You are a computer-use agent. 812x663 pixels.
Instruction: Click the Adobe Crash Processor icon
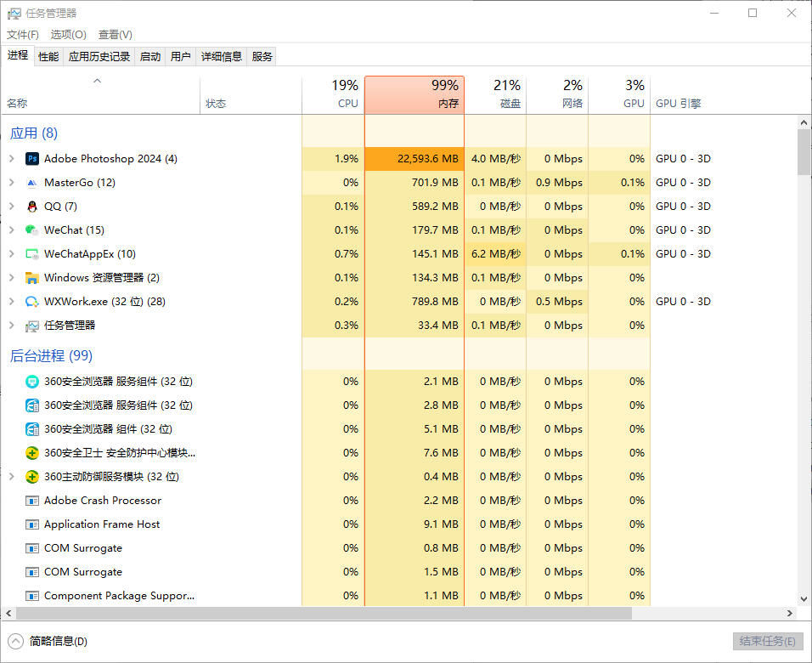click(x=32, y=501)
